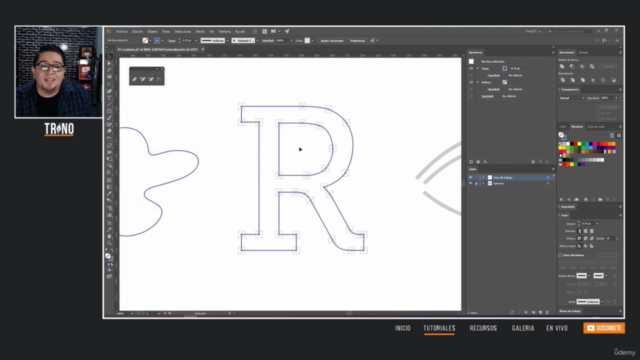The height and width of the screenshot is (360, 640).
Task: Open Efecto menu
Action: (200, 31)
